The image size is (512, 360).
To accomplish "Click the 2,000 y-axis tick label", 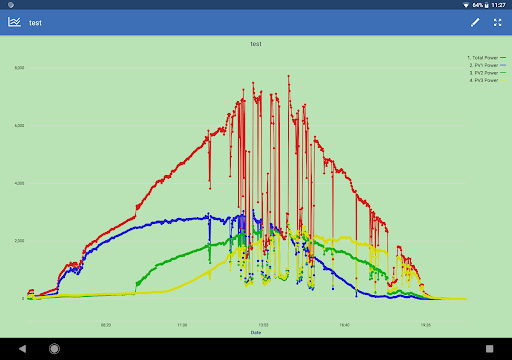I will click(19, 241).
